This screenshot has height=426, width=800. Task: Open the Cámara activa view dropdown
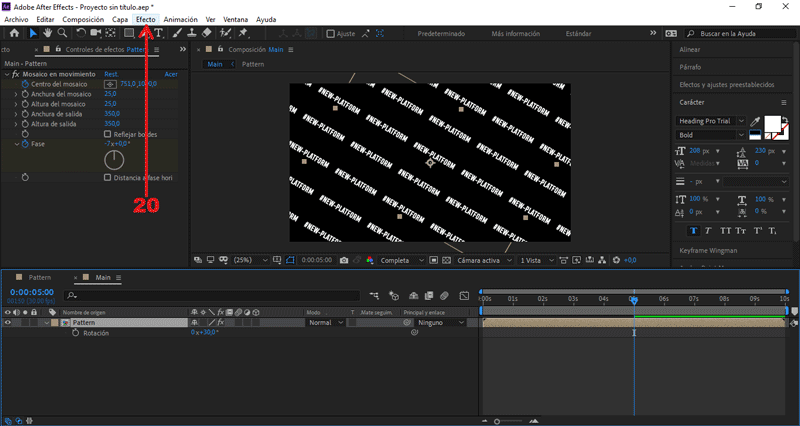(484, 260)
